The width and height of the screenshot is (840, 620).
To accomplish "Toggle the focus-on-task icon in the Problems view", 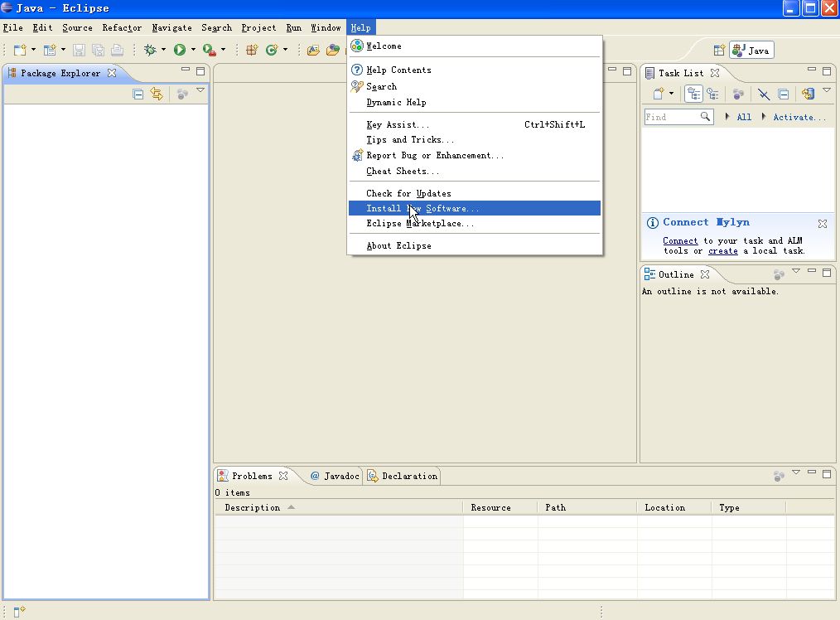I will click(779, 476).
